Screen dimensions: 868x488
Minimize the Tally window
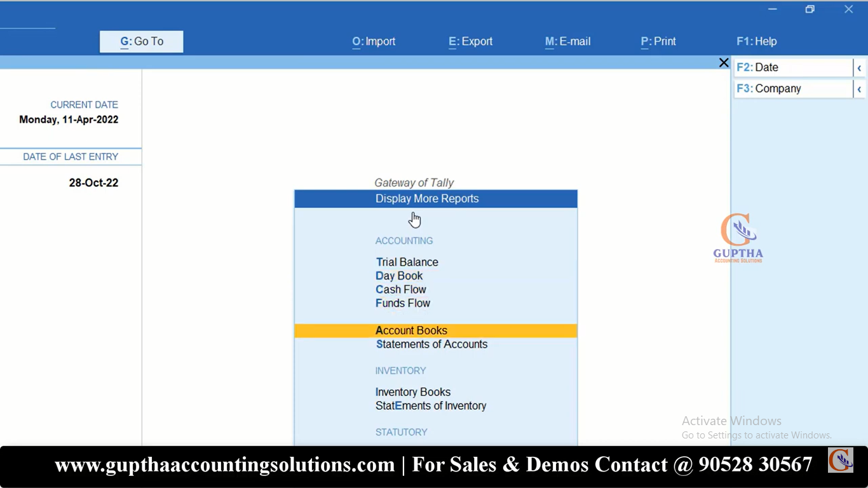point(773,9)
